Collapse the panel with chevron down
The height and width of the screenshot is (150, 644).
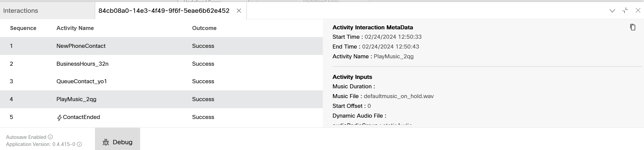point(612,11)
